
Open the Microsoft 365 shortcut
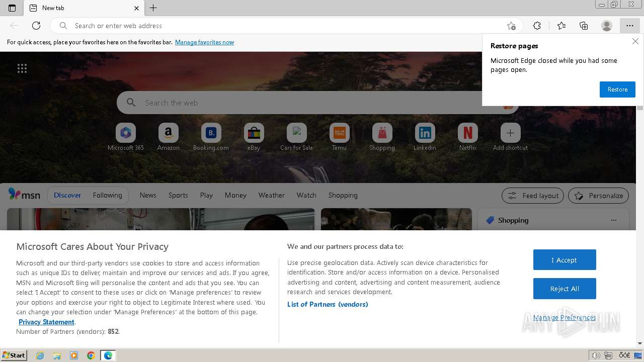point(126,137)
